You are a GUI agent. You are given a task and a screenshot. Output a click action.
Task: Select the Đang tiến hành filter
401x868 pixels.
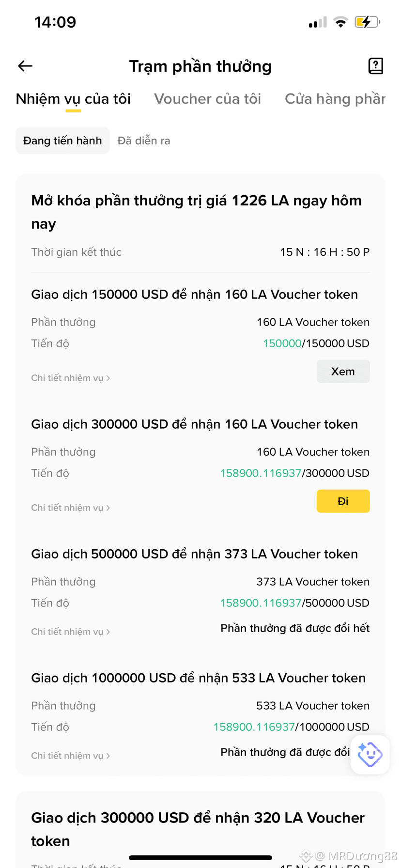62,140
